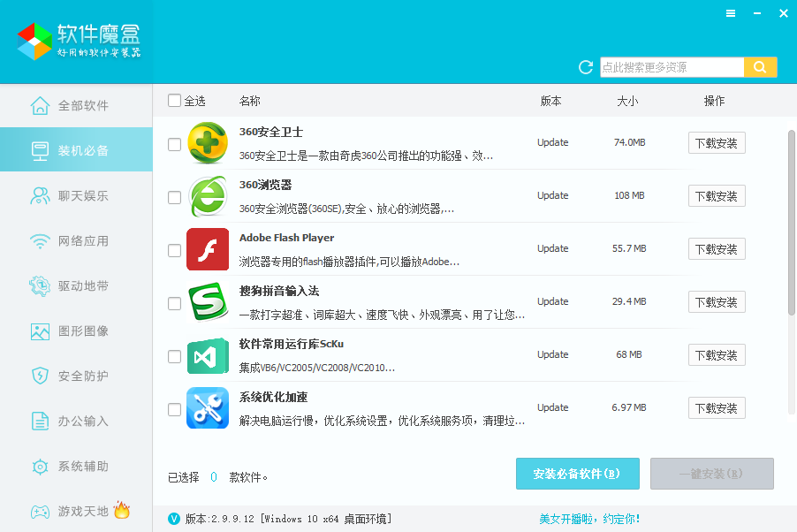The width and height of the screenshot is (797, 532).
Task: Click the 软件常用运行库 ScKu icon
Action: tap(208, 354)
